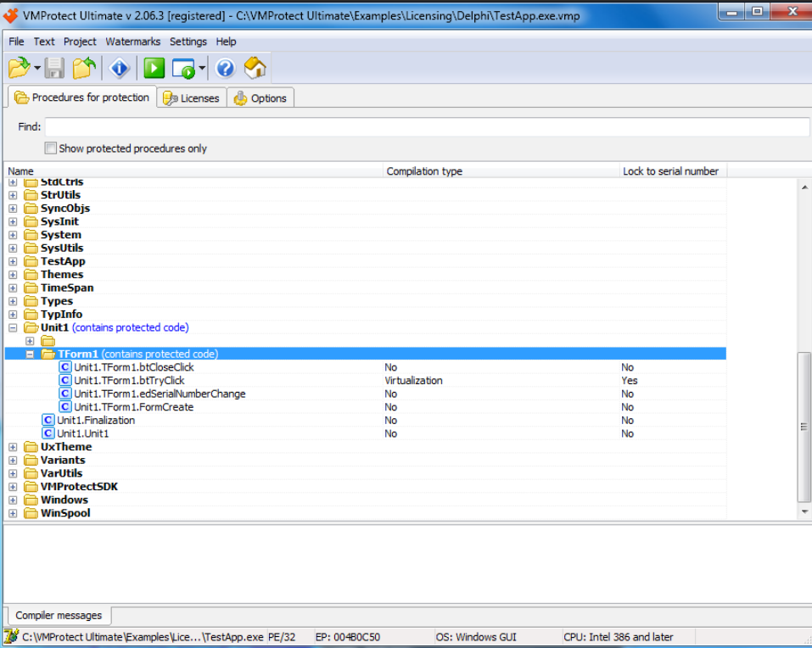
Task: Open the Watermarks menu
Action: tap(133, 42)
